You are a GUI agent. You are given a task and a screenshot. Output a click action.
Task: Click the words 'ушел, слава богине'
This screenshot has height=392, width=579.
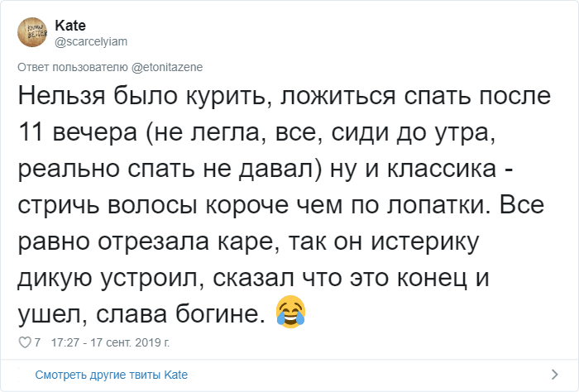(x=141, y=312)
